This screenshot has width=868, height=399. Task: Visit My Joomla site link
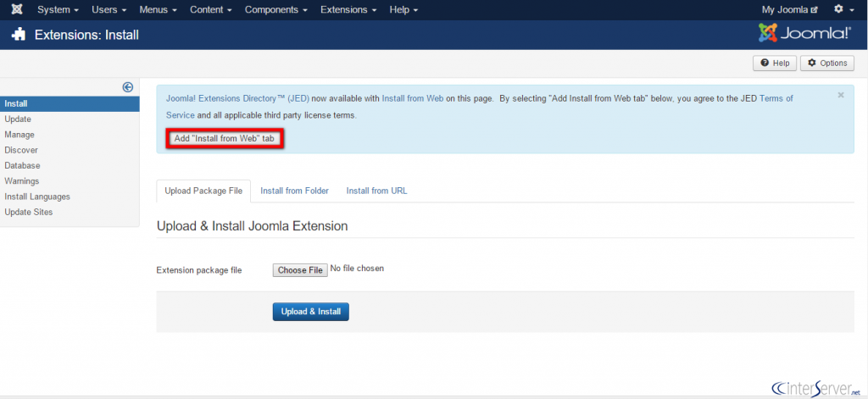789,10
